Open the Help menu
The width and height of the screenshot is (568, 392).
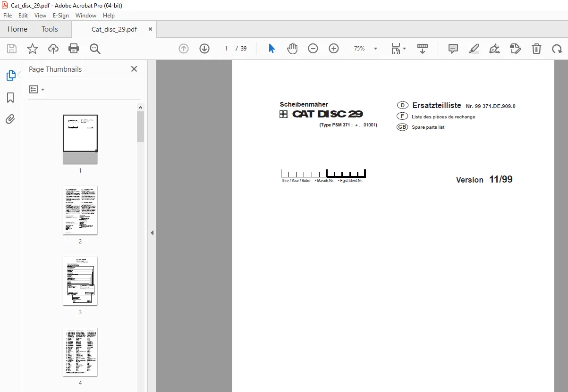pyautogui.click(x=109, y=16)
